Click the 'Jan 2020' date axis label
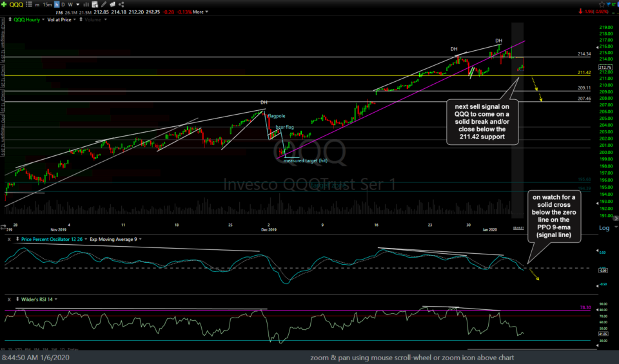This screenshot has width=619, height=364. point(489,230)
